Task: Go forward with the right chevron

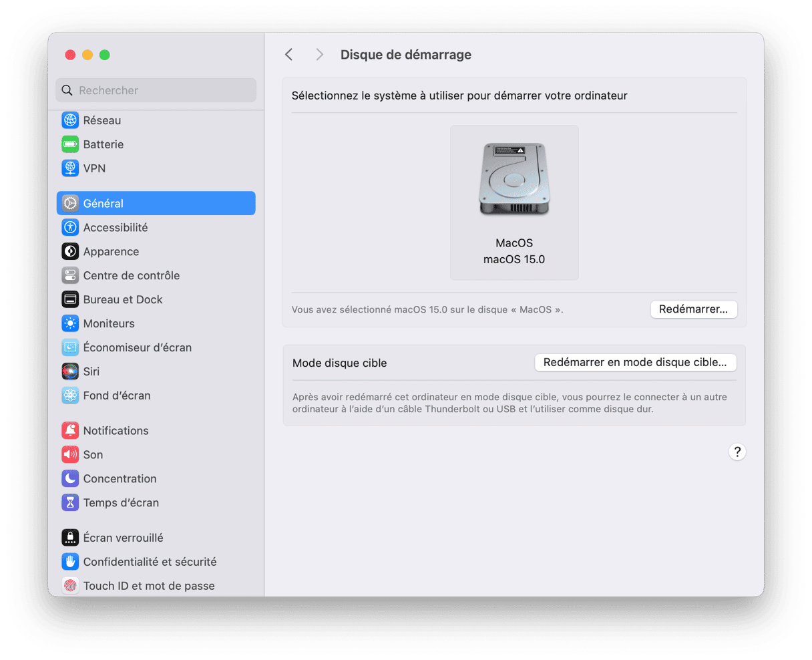Action: 320,55
